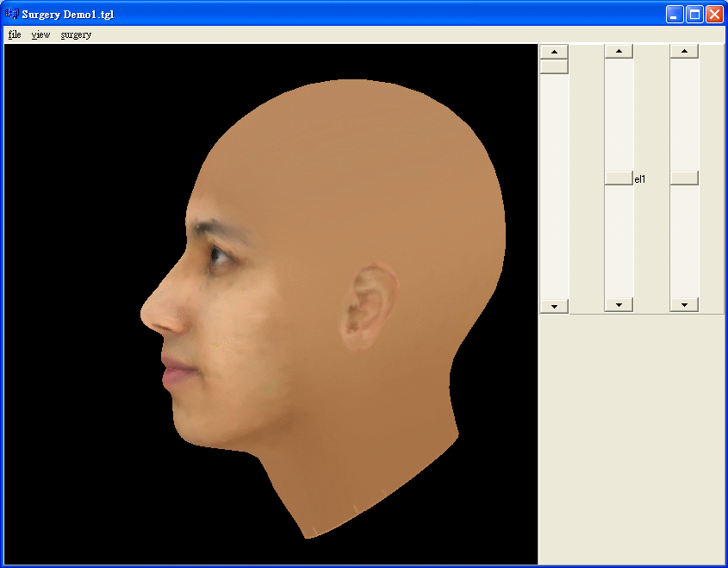Hit the rightmost slider's down arrow

tap(684, 305)
